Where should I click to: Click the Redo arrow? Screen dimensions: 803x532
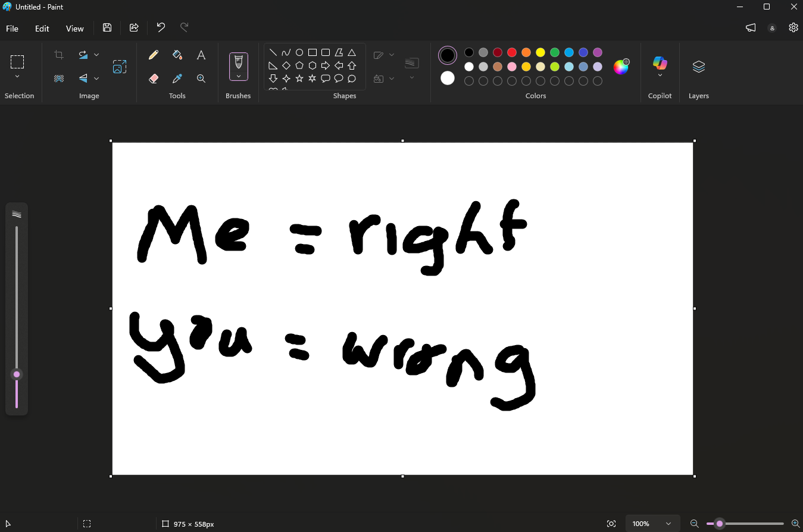(x=185, y=27)
